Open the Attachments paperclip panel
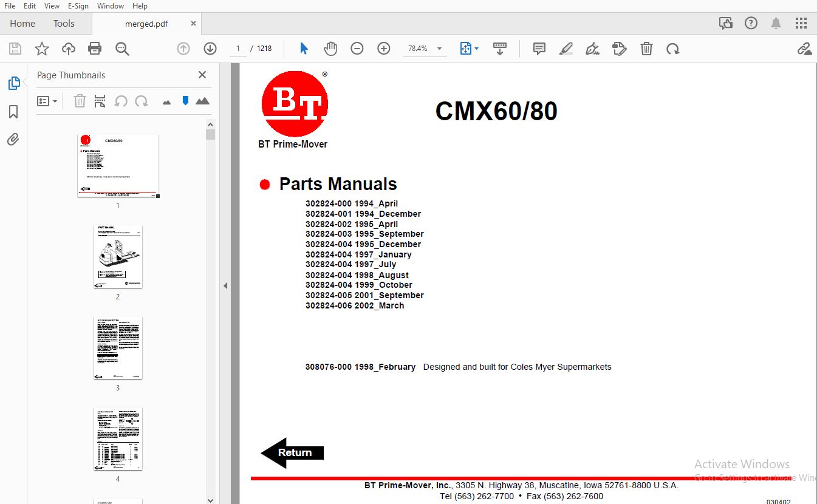The image size is (817, 504). click(13, 139)
